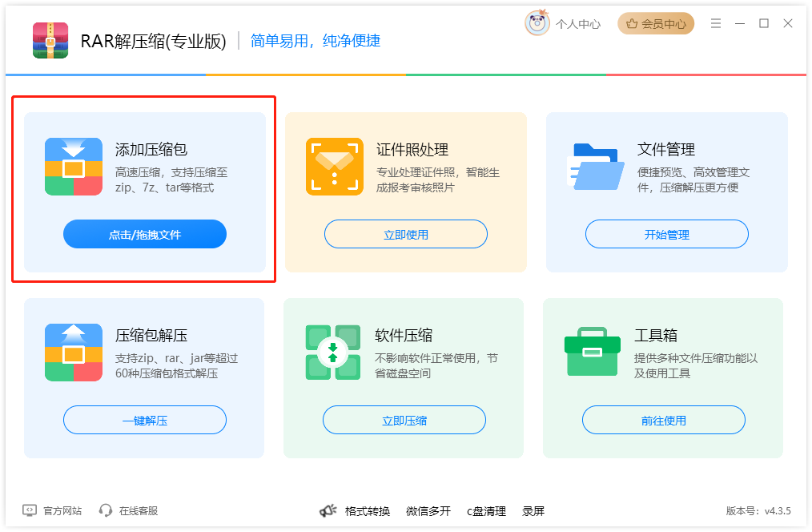
Task: Click the 开始管理 button
Action: tap(667, 235)
